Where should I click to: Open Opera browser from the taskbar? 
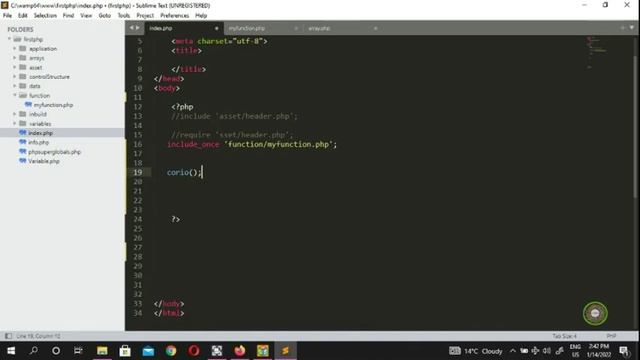pos(194,351)
